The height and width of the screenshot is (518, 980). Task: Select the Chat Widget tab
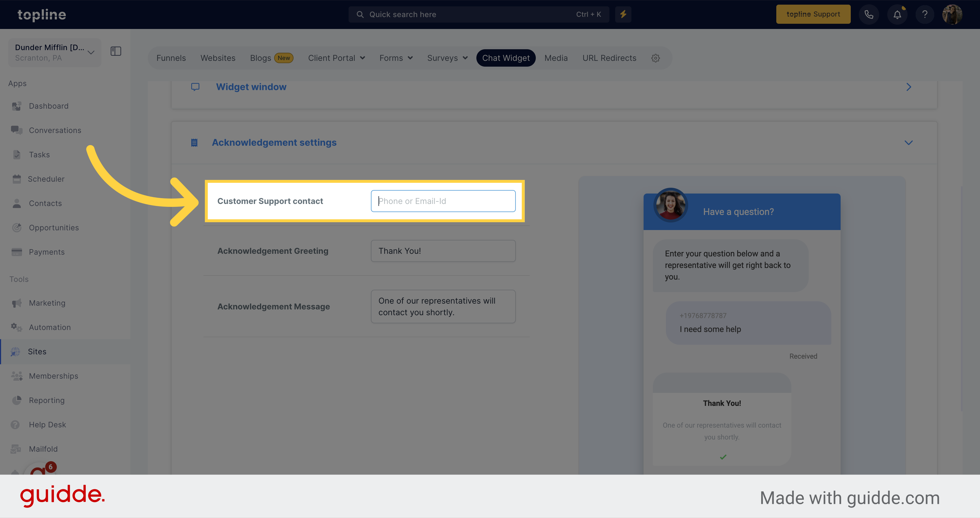click(506, 58)
